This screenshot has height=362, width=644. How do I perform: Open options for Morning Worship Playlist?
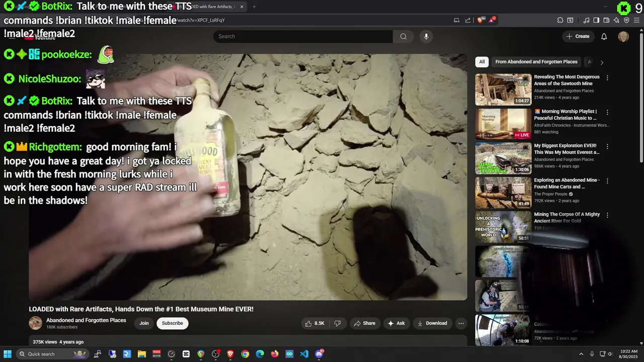click(x=607, y=112)
